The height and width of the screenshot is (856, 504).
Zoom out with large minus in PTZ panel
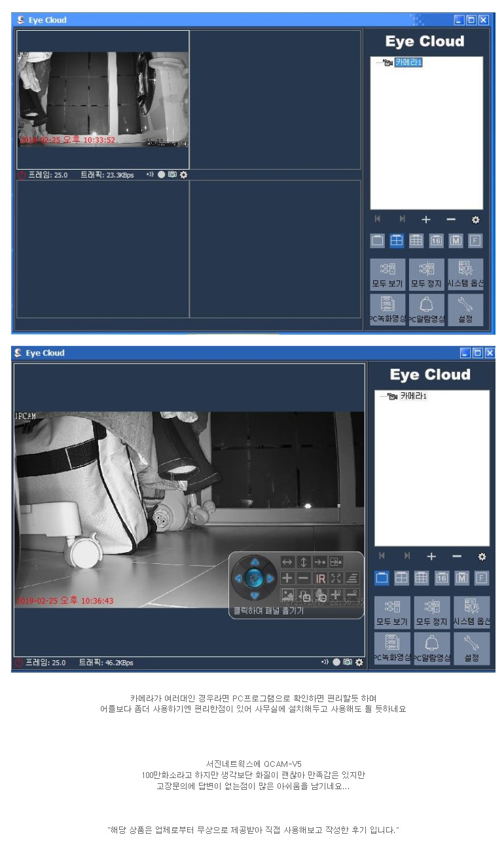(x=303, y=578)
